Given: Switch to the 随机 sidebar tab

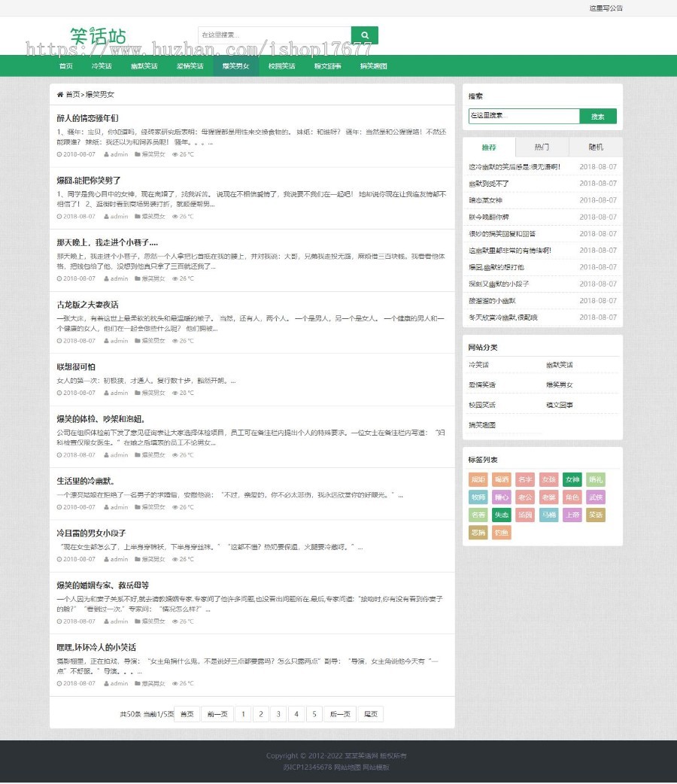Looking at the screenshot, I should (596, 147).
